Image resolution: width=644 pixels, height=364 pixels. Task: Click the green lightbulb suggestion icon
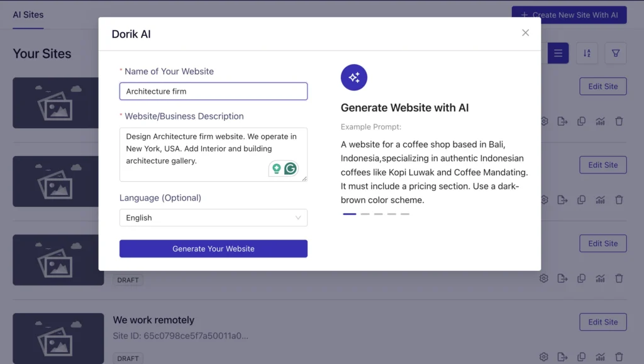tap(277, 168)
